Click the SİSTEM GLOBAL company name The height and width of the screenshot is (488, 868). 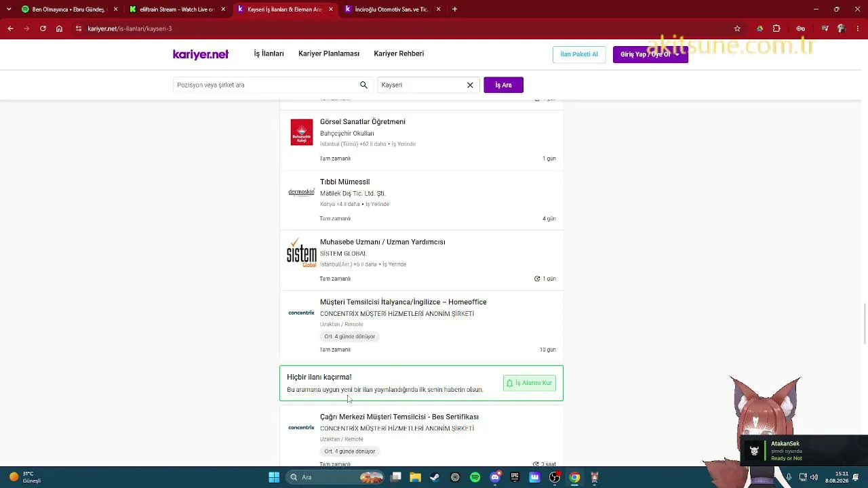(343, 253)
